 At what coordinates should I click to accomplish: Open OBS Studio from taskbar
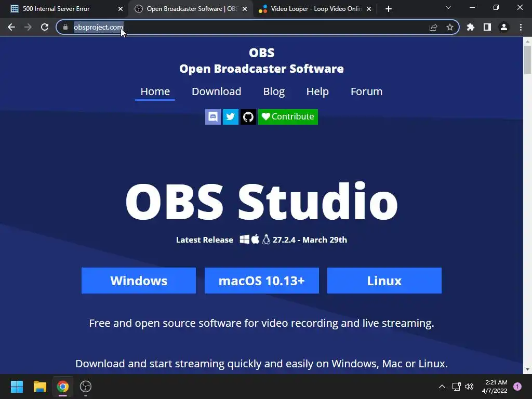(x=86, y=387)
